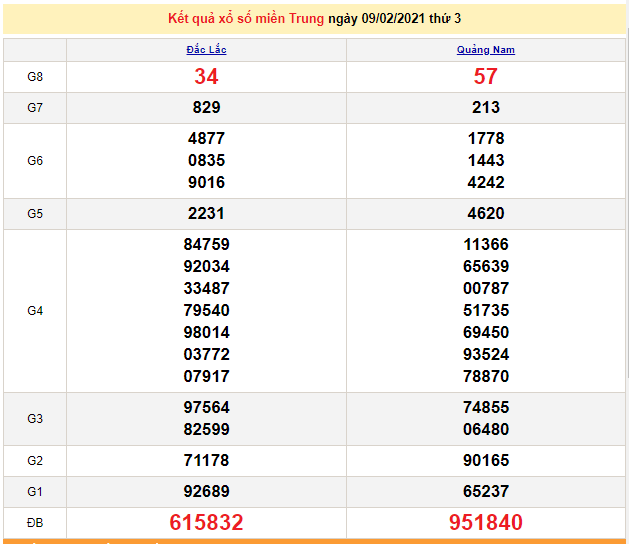Viewport: 629px width, 544px height.
Task: Select the G7 result 829
Action: [x=206, y=107]
